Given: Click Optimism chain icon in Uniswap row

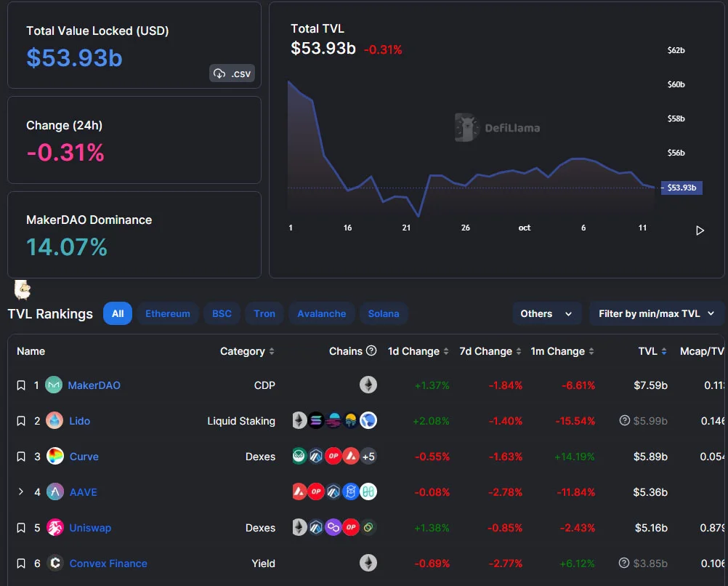Looking at the screenshot, I should tap(350, 527).
